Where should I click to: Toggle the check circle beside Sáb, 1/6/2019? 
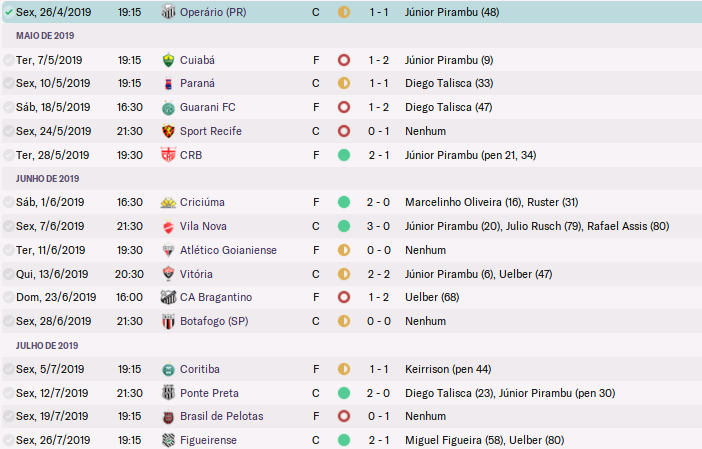(x=8, y=202)
